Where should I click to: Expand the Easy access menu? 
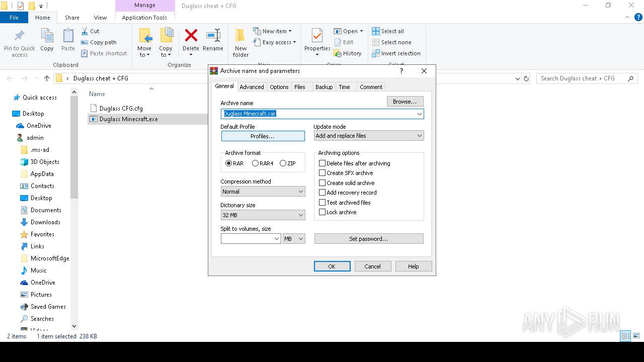click(274, 42)
